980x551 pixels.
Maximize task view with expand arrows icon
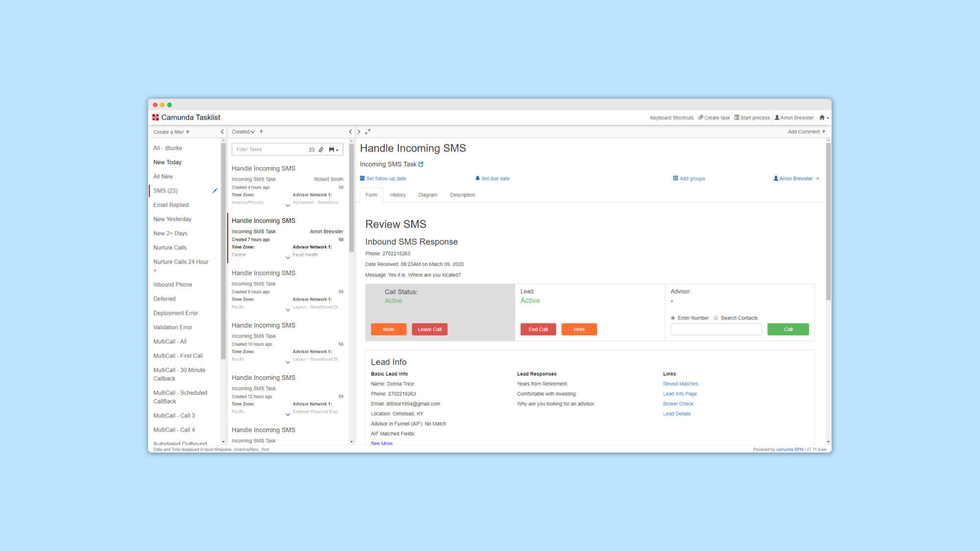coord(368,132)
